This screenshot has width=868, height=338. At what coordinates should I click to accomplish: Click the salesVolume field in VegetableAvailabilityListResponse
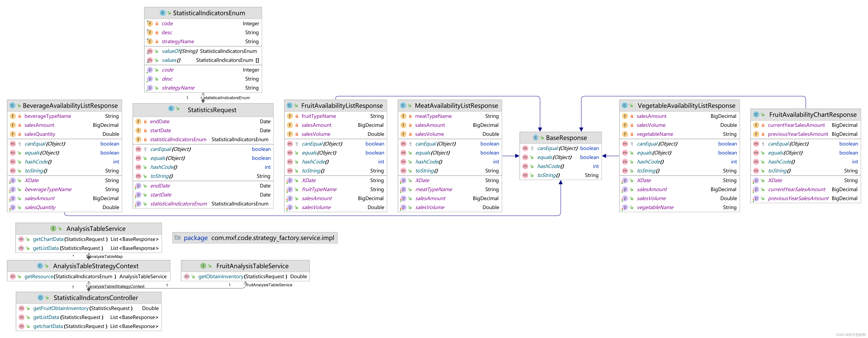tap(680, 125)
